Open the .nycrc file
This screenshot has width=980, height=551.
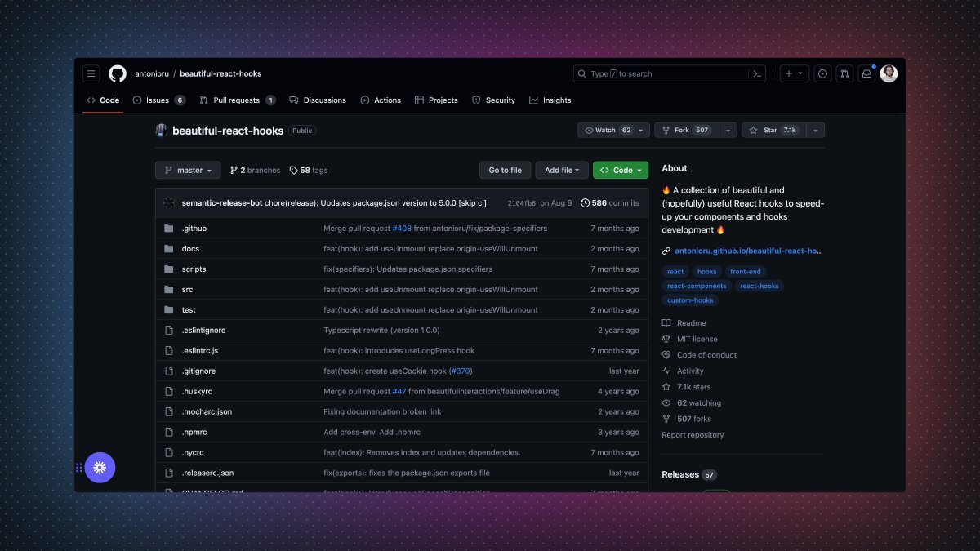pos(193,452)
